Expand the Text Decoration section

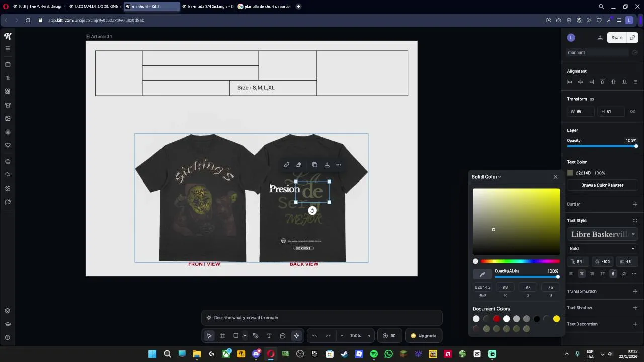click(635, 324)
